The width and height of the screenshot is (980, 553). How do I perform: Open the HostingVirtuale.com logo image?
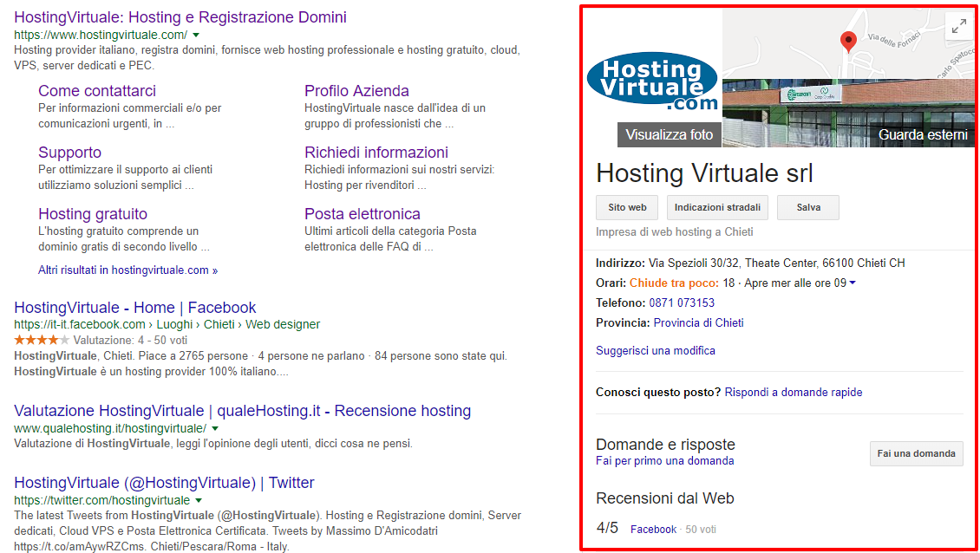pos(652,81)
